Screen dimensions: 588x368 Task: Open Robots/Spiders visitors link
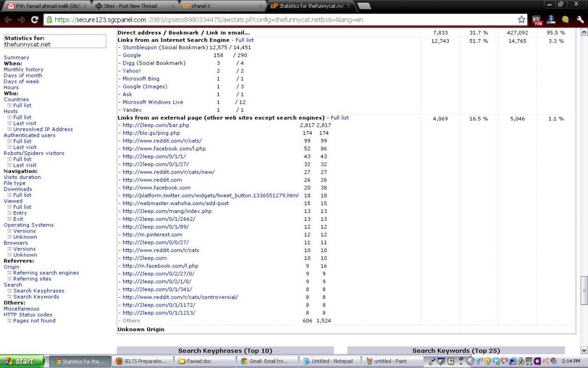coord(34,153)
